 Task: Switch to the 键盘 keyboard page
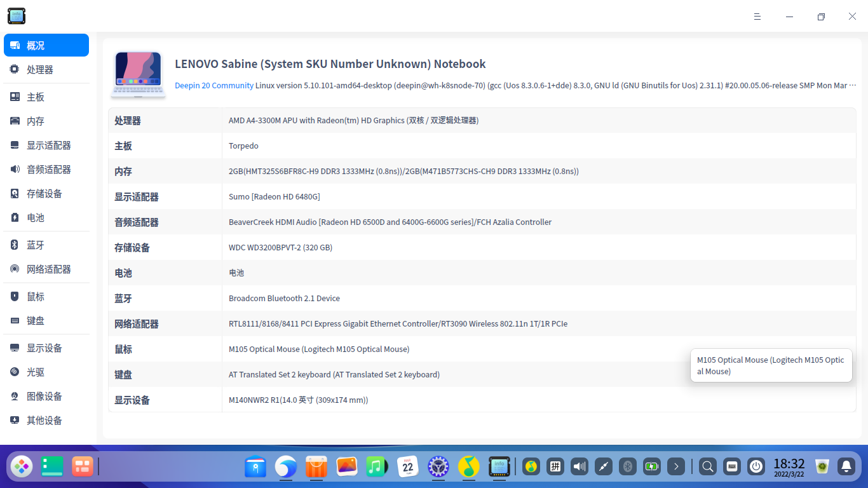point(46,320)
